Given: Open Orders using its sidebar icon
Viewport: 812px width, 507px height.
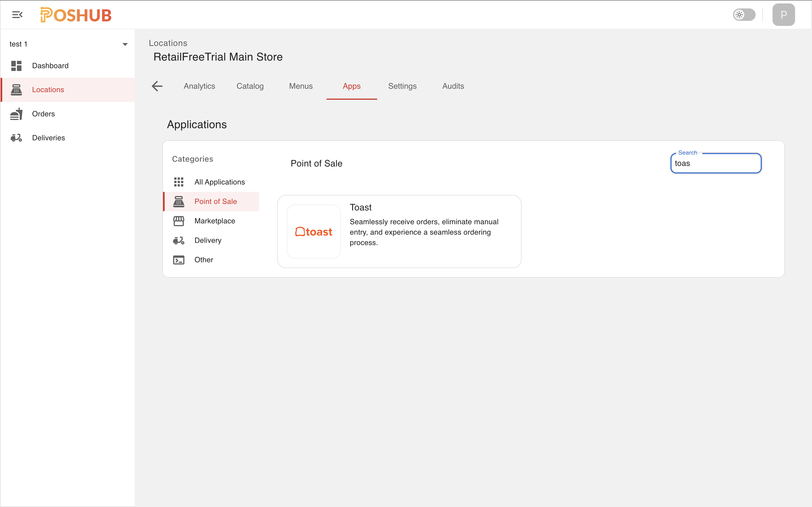Looking at the screenshot, I should click(16, 114).
